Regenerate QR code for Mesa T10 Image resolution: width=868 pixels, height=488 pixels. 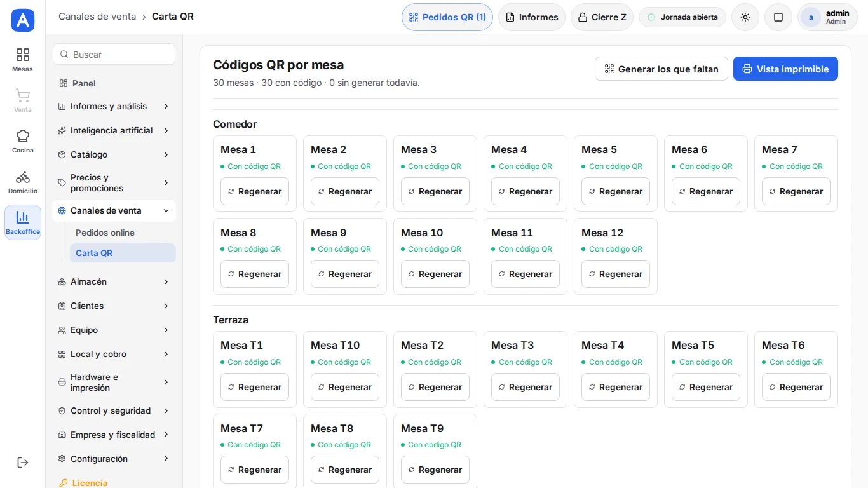tap(345, 387)
